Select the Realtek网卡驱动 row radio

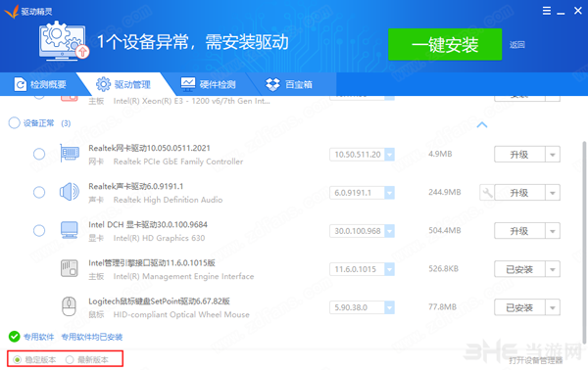pyautogui.click(x=39, y=154)
